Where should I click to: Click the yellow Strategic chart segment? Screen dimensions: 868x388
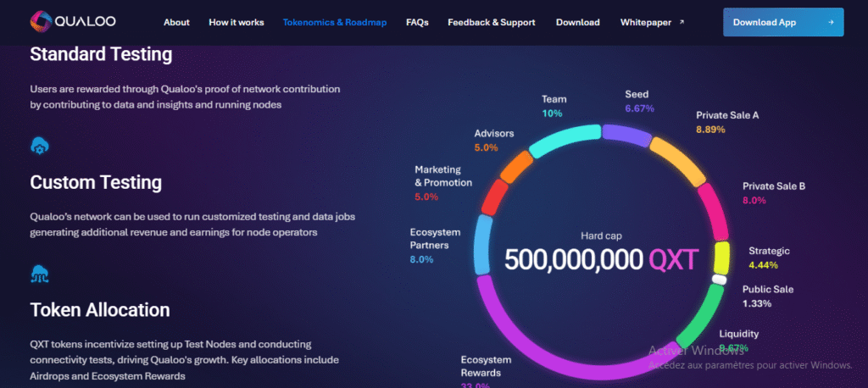721,257
